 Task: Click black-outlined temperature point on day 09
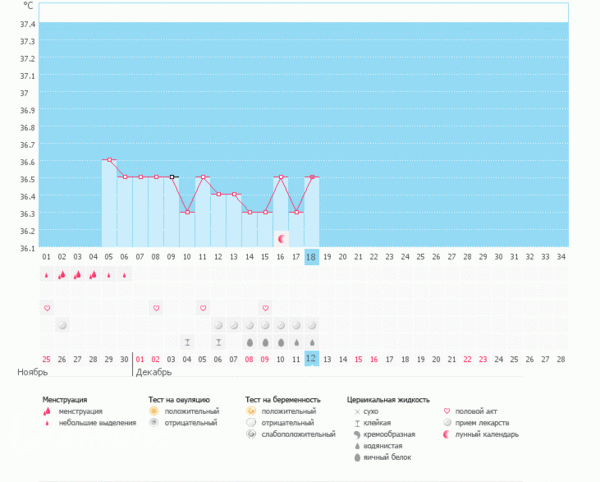pyautogui.click(x=172, y=177)
